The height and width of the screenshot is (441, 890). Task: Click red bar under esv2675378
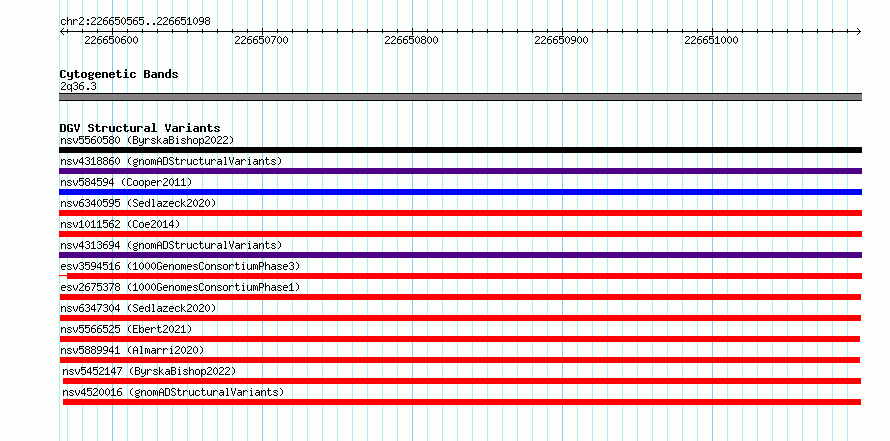pyautogui.click(x=460, y=297)
